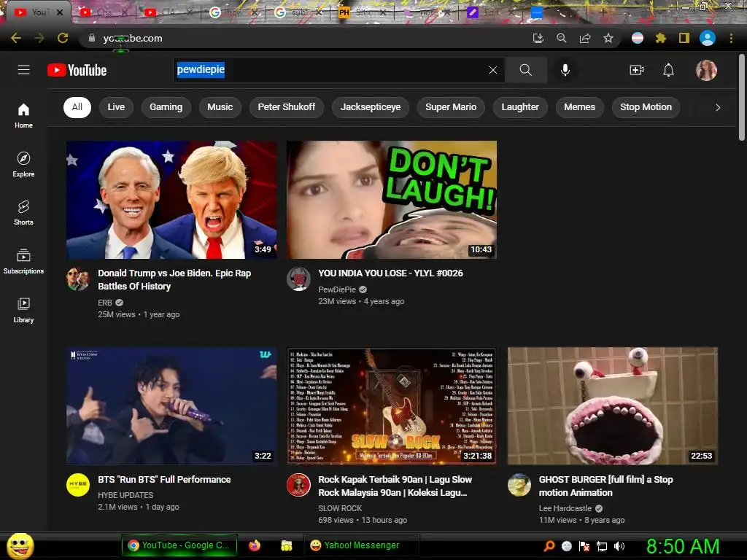Click the browser back arrow
The height and width of the screenshot is (560, 747).
(x=16, y=38)
